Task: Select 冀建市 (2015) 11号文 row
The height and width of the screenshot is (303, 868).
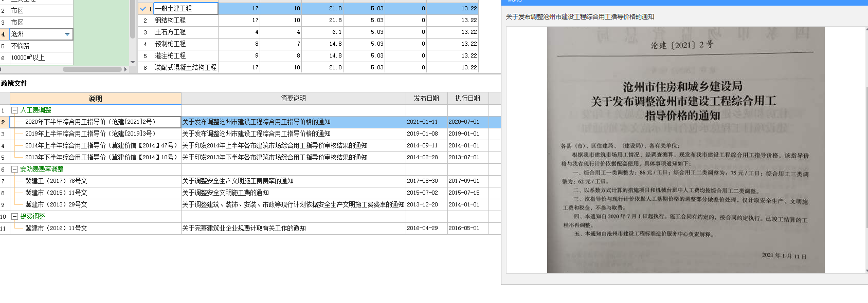Action: pyautogui.click(x=250, y=193)
